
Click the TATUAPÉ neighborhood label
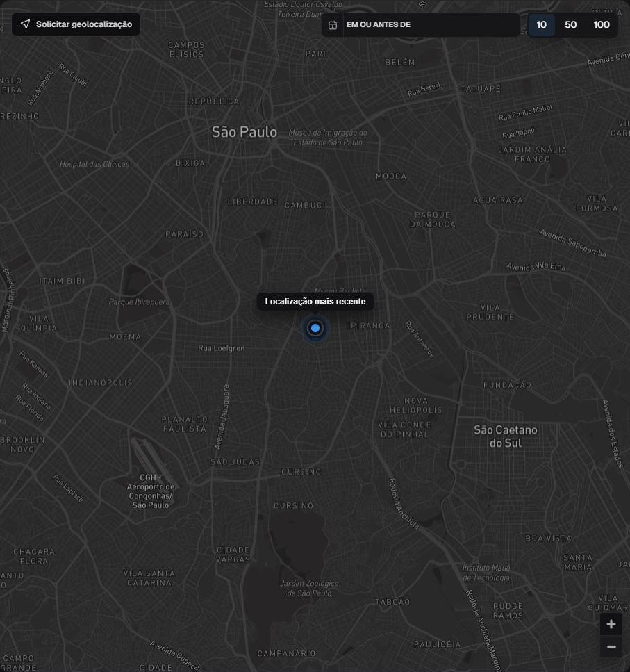pyautogui.click(x=481, y=89)
